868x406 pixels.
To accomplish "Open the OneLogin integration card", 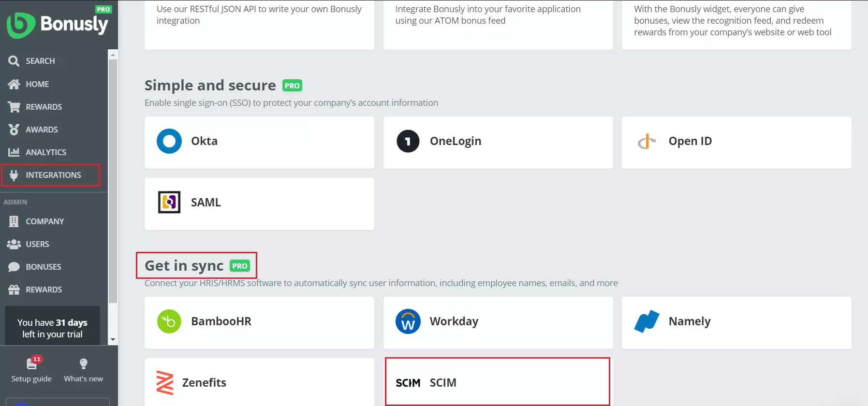I will pyautogui.click(x=498, y=143).
